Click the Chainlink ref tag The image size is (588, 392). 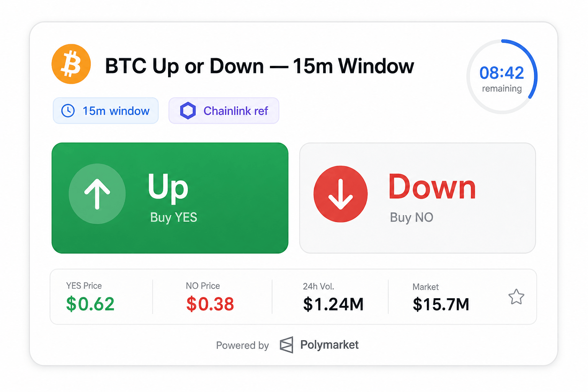[x=224, y=111]
